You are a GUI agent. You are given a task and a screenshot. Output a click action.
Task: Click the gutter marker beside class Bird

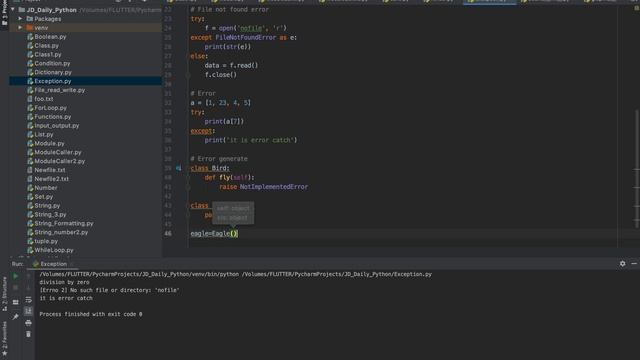pos(178,168)
